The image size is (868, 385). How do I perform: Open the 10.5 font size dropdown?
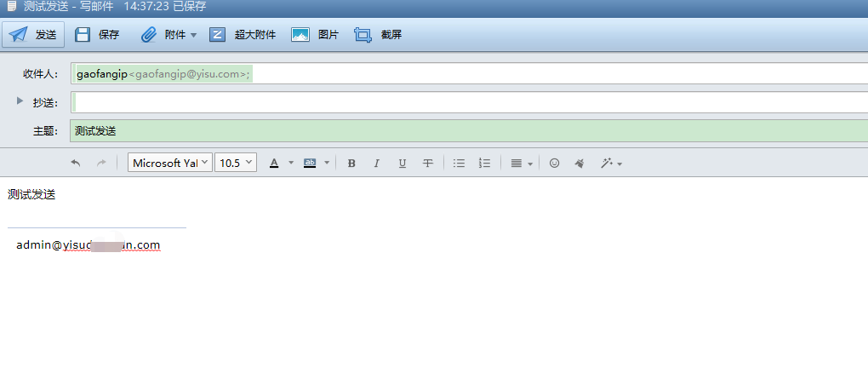pyautogui.click(x=235, y=163)
